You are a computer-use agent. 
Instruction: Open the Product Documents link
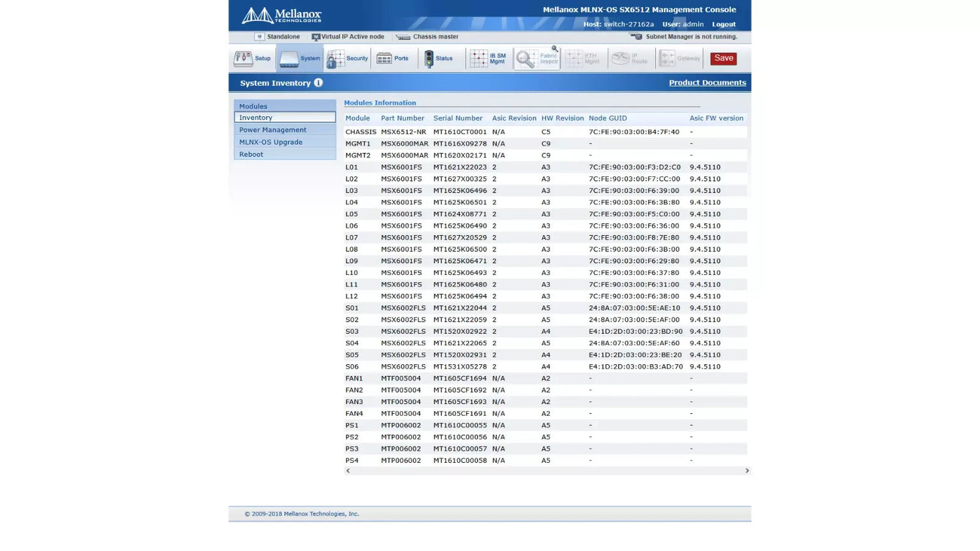(x=708, y=83)
